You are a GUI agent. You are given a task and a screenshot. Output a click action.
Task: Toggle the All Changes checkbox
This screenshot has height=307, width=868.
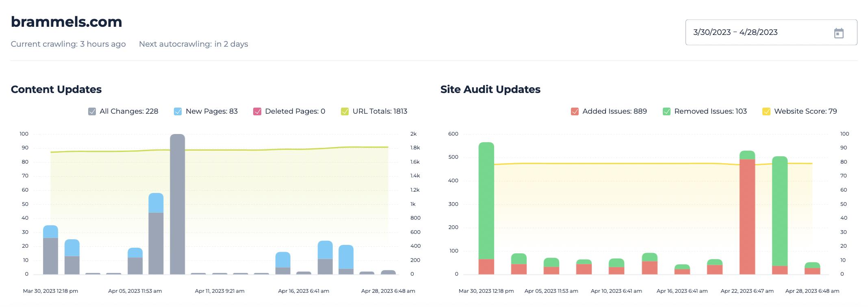[x=92, y=112]
